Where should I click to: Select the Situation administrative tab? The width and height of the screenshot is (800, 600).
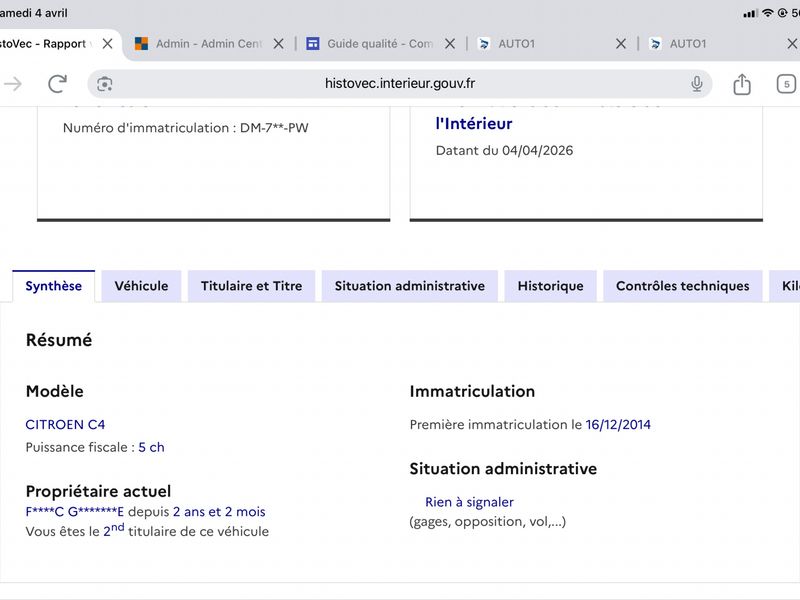coord(409,286)
